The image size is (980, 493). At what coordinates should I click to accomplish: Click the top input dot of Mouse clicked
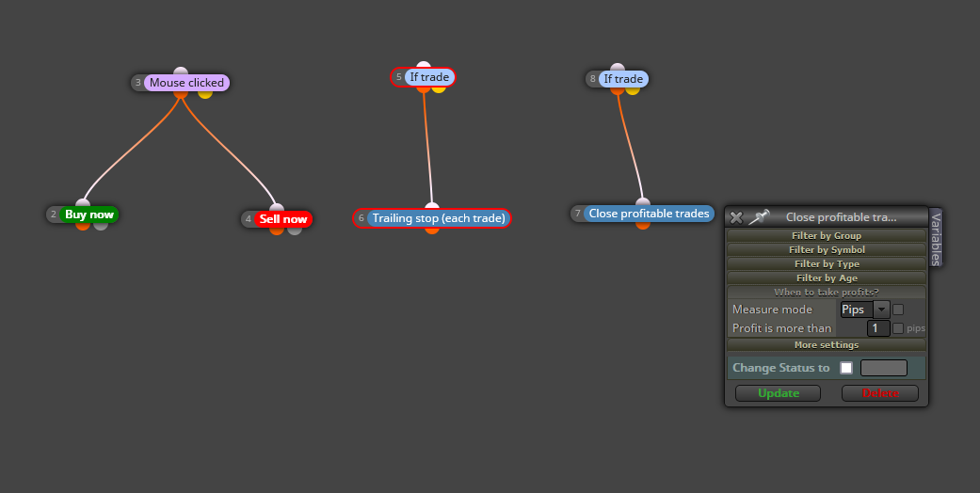[181, 71]
